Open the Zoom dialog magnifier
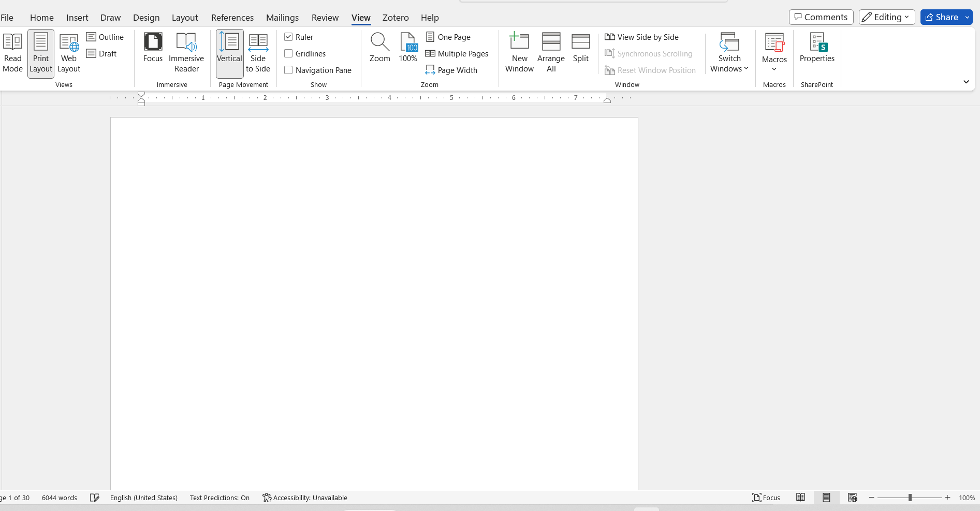Image resolution: width=980 pixels, height=511 pixels. click(x=379, y=48)
